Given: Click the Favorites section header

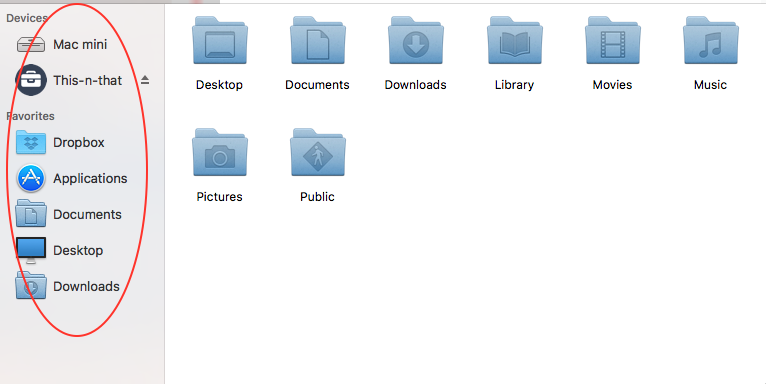Looking at the screenshot, I should [x=30, y=116].
